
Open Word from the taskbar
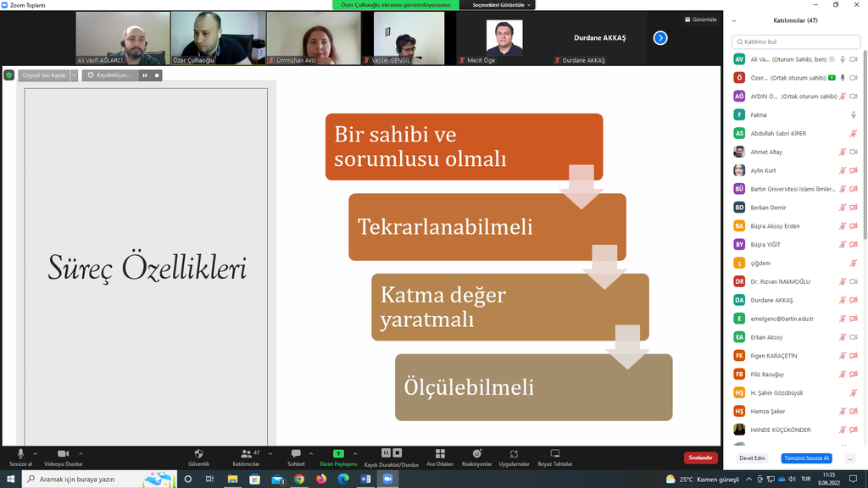[365, 480]
